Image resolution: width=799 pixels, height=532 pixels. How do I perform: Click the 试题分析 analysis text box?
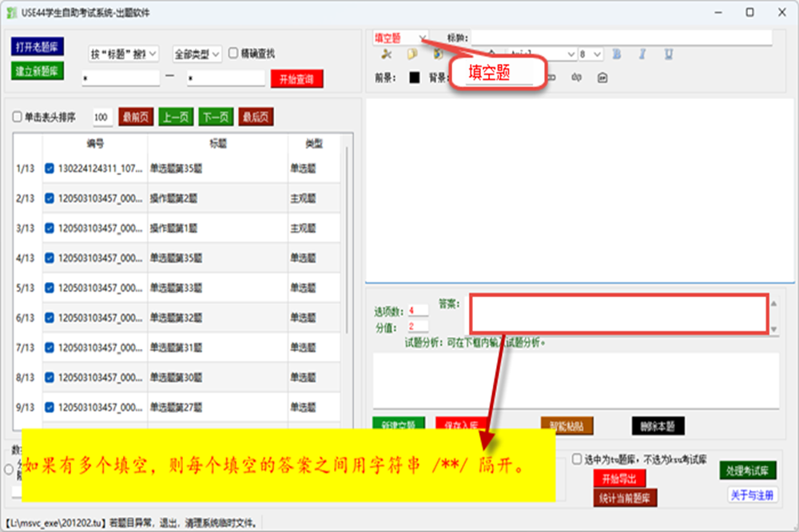point(576,380)
